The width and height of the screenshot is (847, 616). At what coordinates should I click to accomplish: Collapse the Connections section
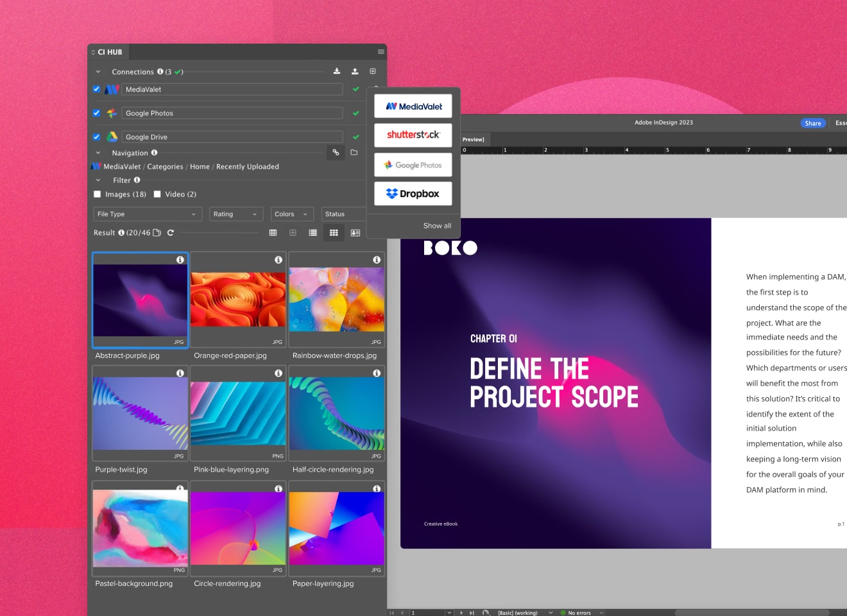[x=98, y=72]
